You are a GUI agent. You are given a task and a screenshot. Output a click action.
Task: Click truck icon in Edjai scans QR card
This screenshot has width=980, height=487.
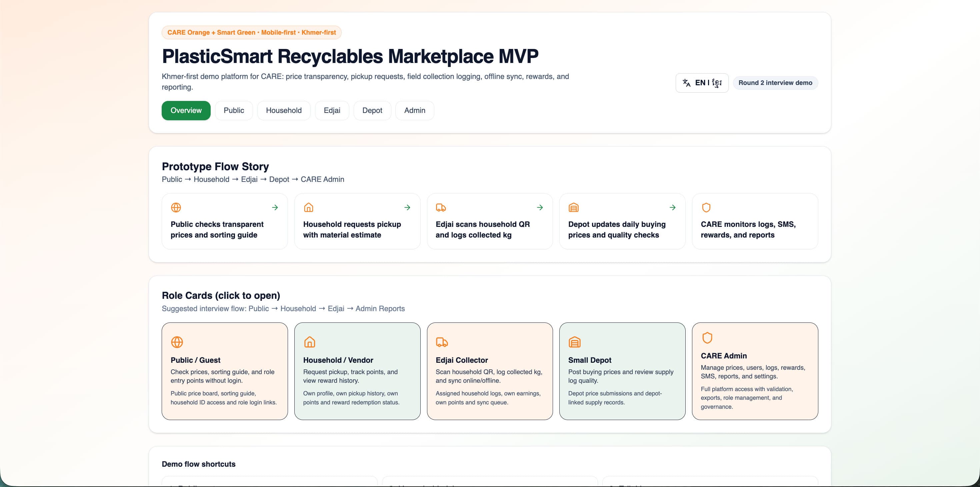coord(441,207)
